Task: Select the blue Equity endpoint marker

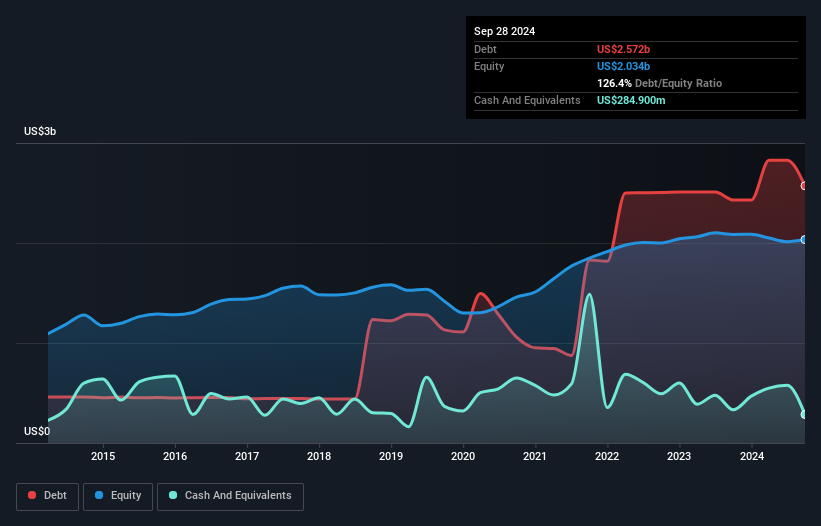Action: click(x=804, y=240)
